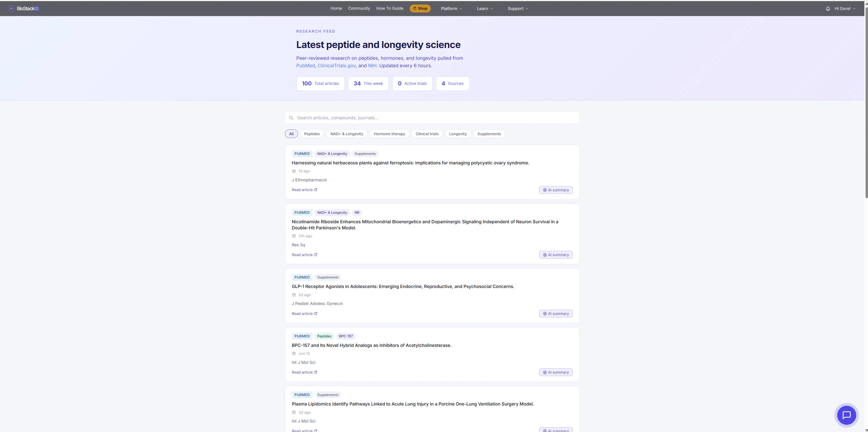Screen dimensions: 868x432
Task: Open the Shop button
Action: [x=420, y=9]
